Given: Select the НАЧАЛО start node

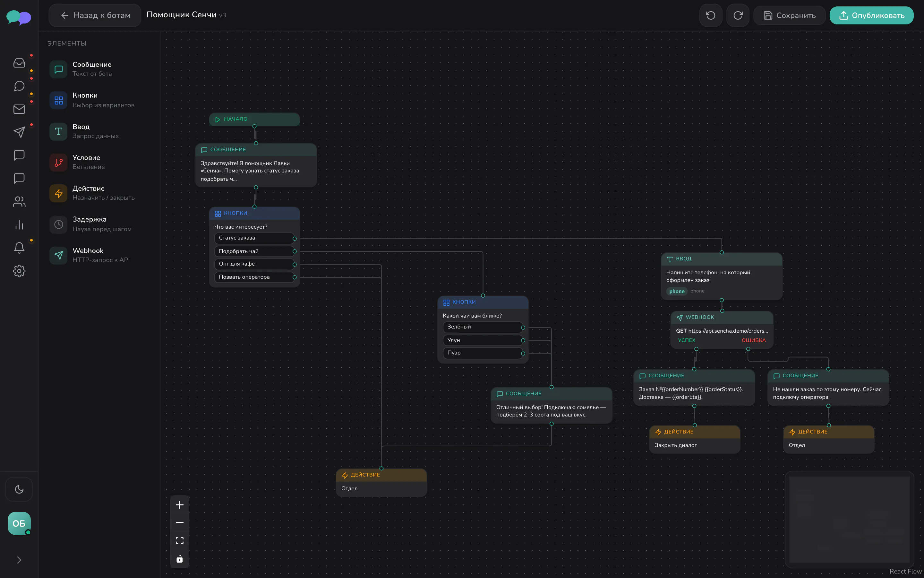Looking at the screenshot, I should tap(254, 119).
